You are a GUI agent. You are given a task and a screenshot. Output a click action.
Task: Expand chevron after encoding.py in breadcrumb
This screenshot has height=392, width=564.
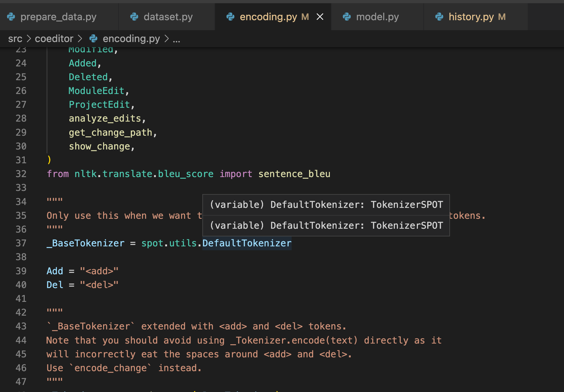tap(166, 39)
